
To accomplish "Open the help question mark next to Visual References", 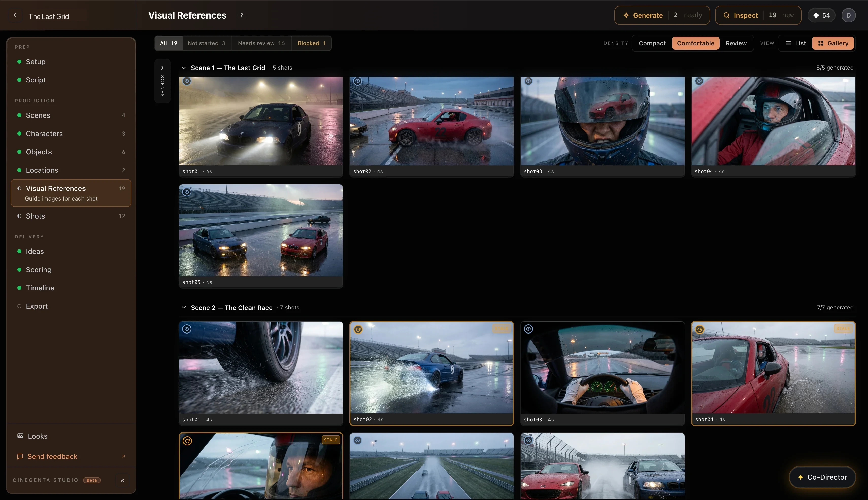I will pos(242,15).
